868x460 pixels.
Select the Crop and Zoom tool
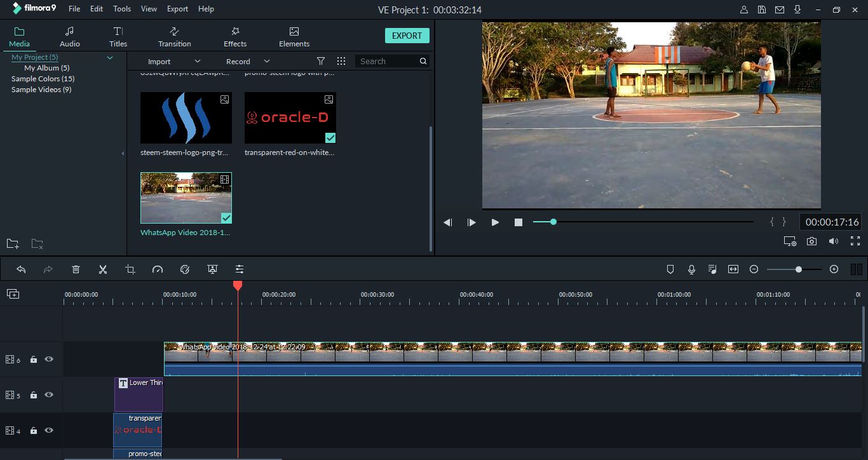[130, 269]
